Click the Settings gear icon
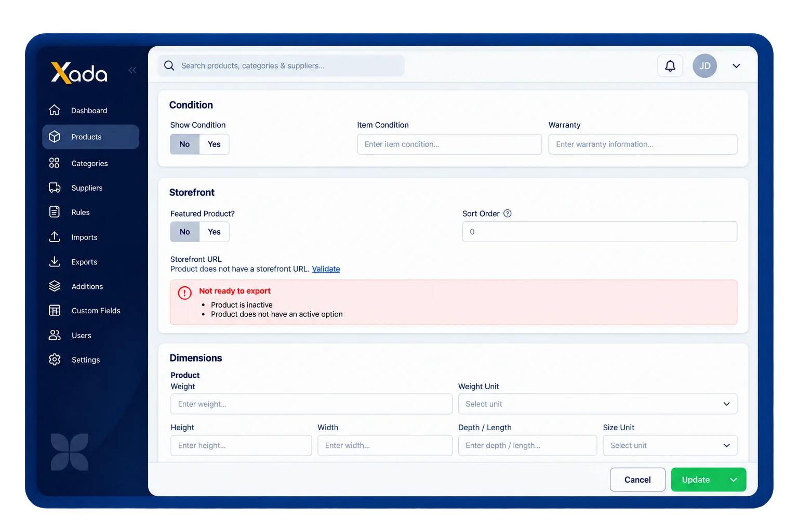The height and width of the screenshot is (532, 798). (55, 360)
